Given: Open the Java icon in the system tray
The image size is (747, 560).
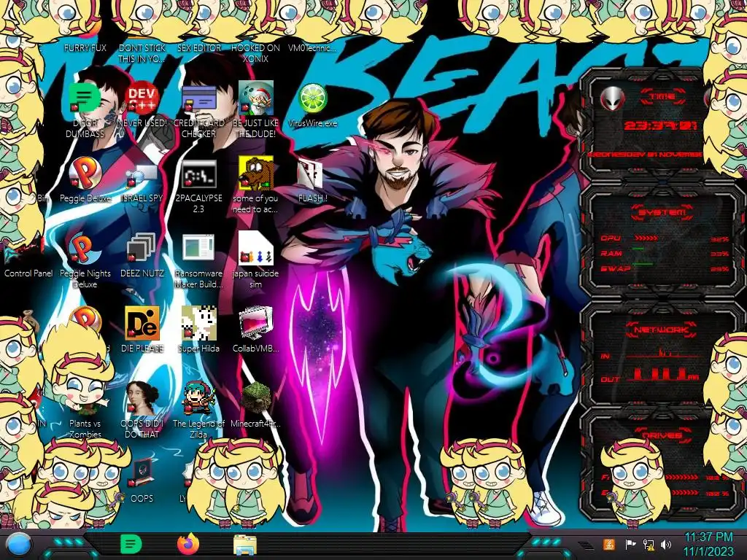Looking at the screenshot, I should point(609,544).
